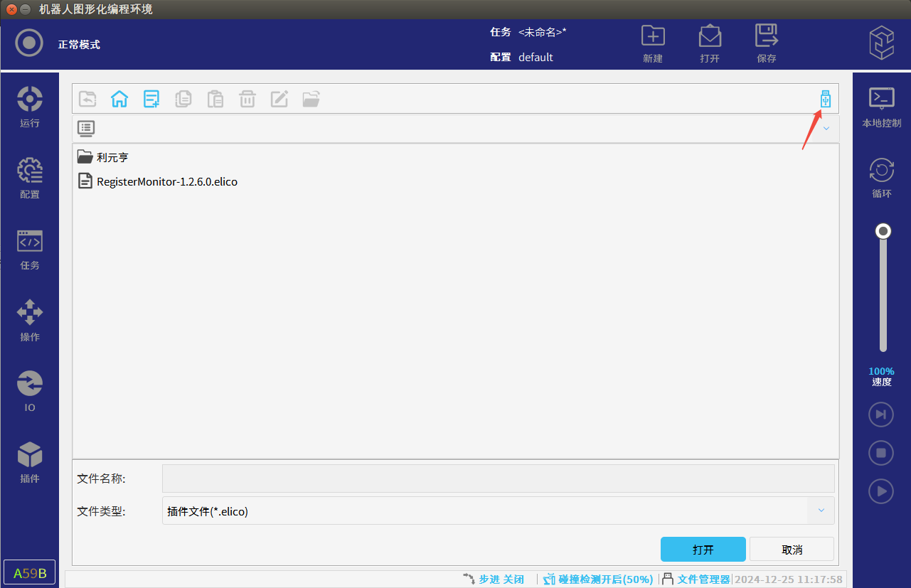Open the 运行 (Run) sidebar panel

click(x=30, y=107)
